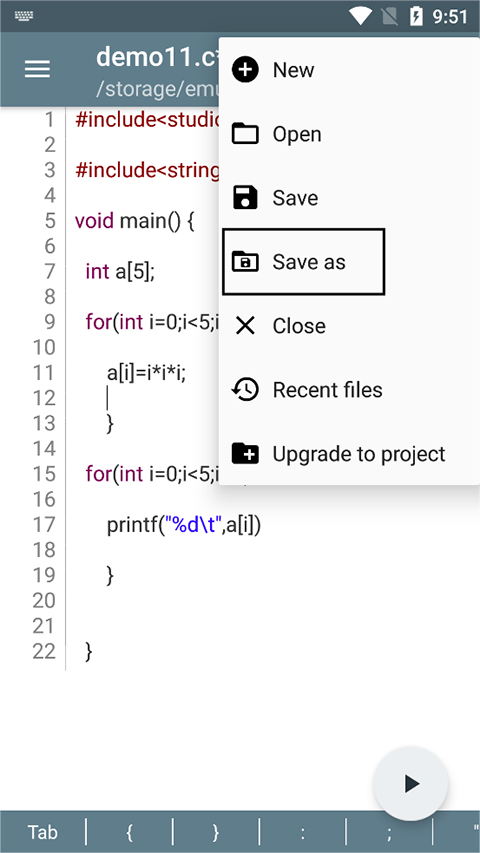Click the Save floppy disk icon
Viewport: 480px width, 853px height.
click(245, 197)
